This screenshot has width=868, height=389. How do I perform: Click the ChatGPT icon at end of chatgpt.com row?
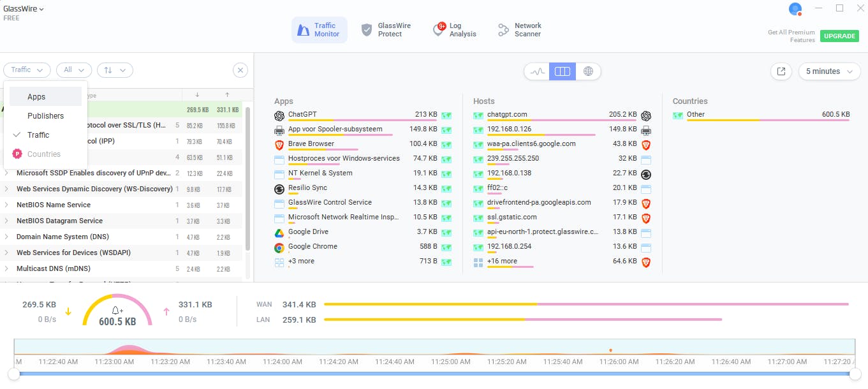(646, 115)
